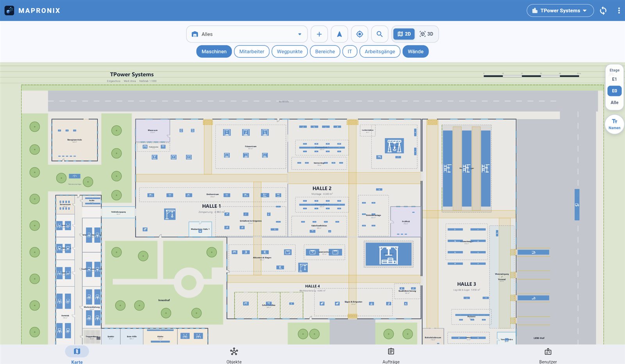The height and width of the screenshot is (364, 625).
Task: Open the three-dot overflow menu
Action: pos(619,11)
